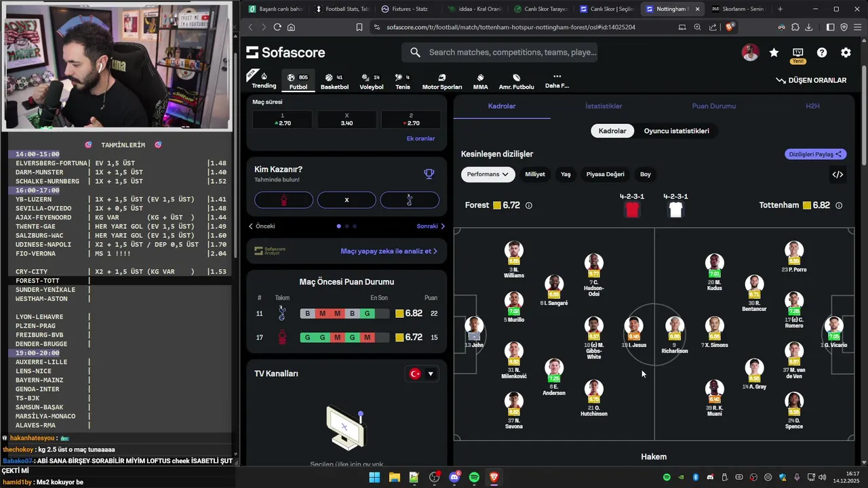The image size is (868, 488).
Task: Vote X for a draw
Action: (x=347, y=200)
